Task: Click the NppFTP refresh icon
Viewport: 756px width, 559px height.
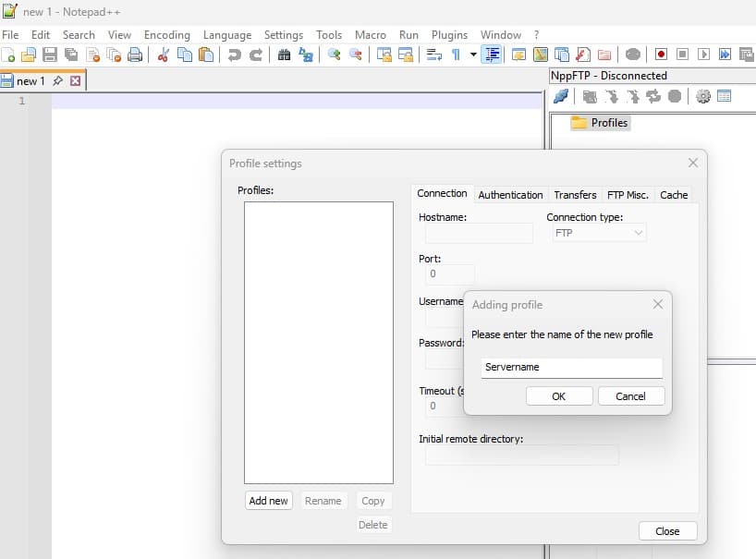Action: [653, 96]
